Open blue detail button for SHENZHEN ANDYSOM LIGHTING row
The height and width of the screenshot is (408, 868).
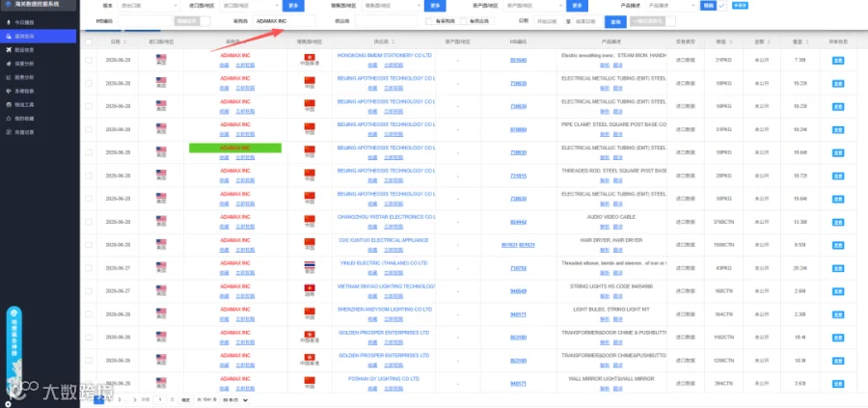click(838, 314)
